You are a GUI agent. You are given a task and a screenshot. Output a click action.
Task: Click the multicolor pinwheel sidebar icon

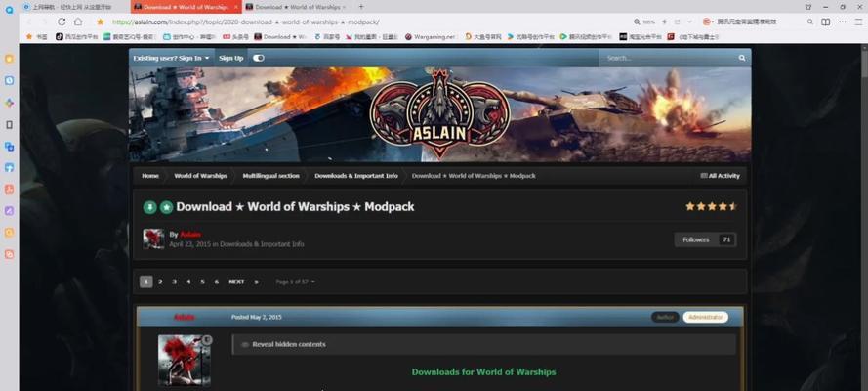pyautogui.click(x=9, y=103)
